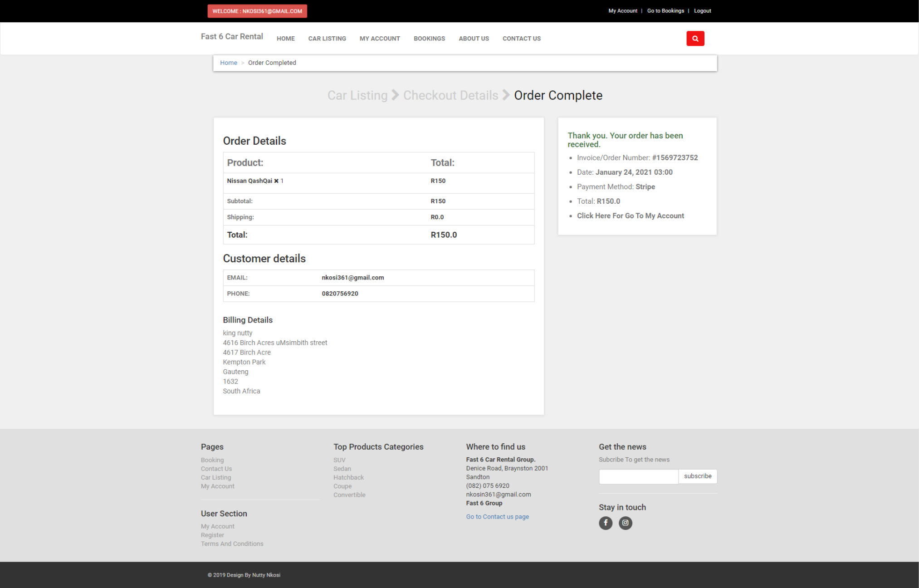Screen dimensions: 919x588
Task: Remove Nissan QashQai from the order
Action: pyautogui.click(x=276, y=181)
